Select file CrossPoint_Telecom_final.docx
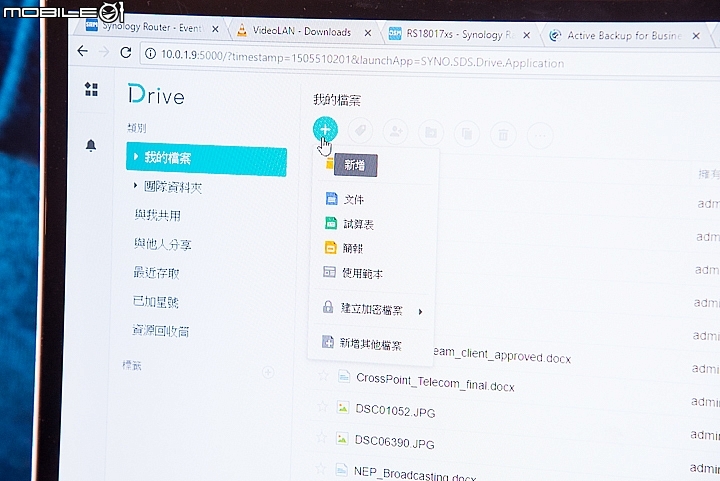Screen dimensions: 720x481 click(x=435, y=383)
